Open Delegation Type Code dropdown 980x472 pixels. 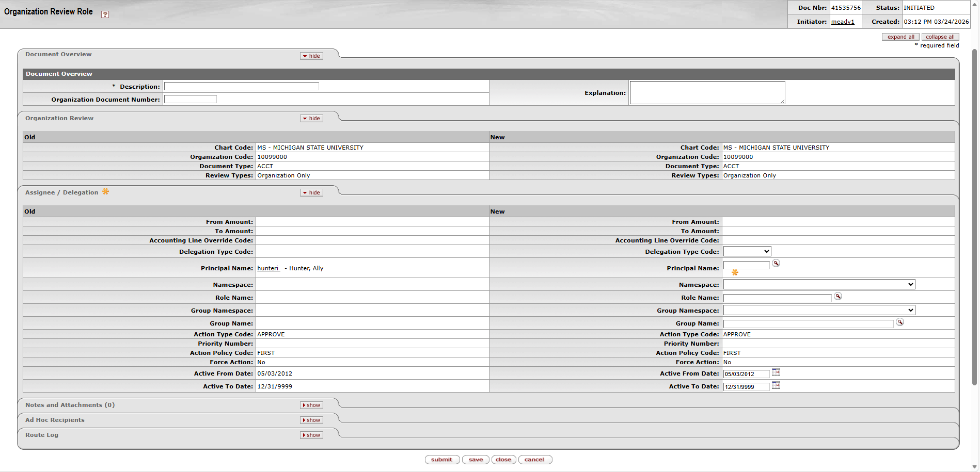pyautogui.click(x=747, y=252)
